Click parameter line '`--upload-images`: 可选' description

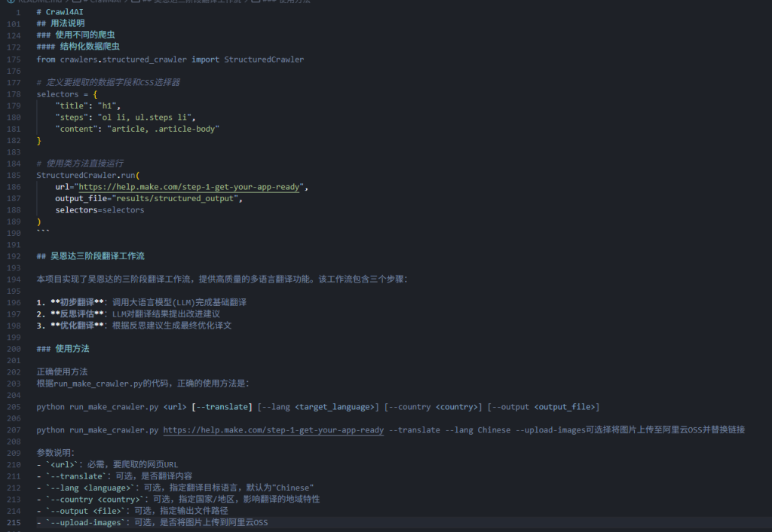[152, 523]
